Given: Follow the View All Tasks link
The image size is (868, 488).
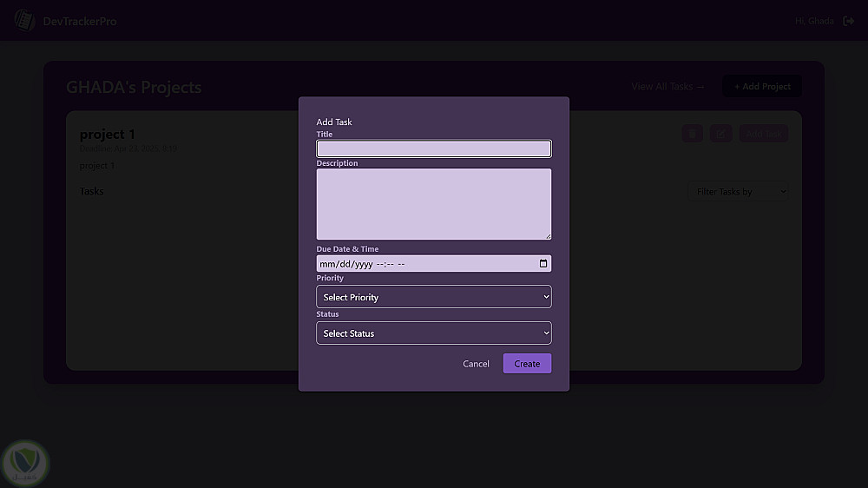Looking at the screenshot, I should 667,87.
